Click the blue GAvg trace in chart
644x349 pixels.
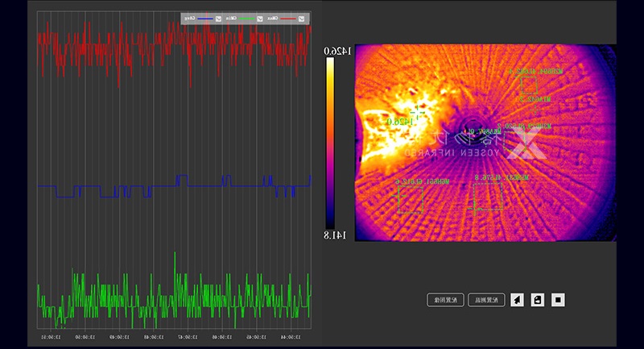tap(161, 185)
